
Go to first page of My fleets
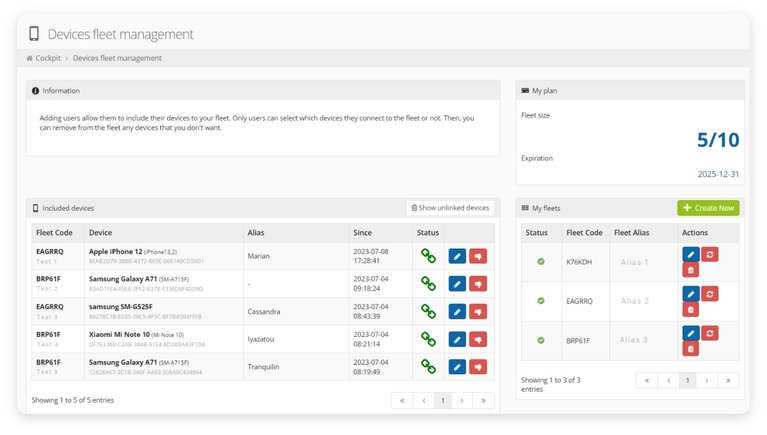click(x=647, y=380)
